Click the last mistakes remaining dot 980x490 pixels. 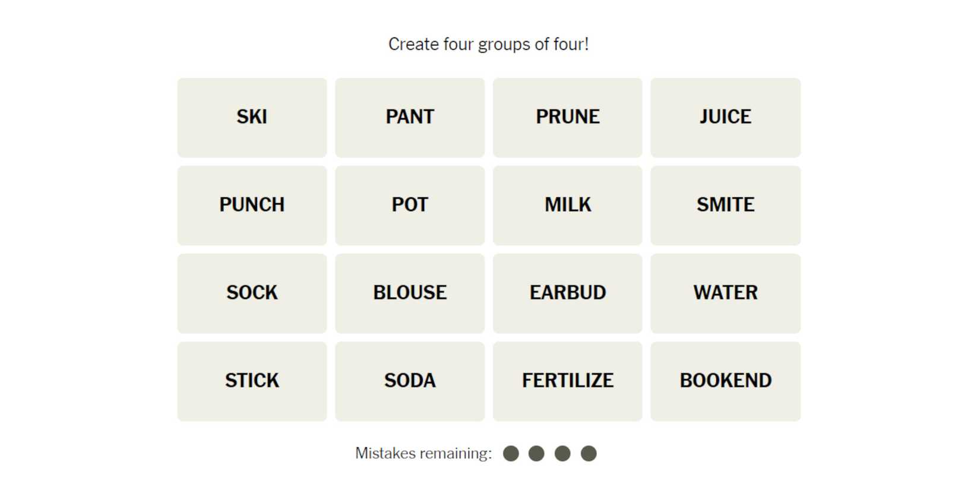[589, 454]
